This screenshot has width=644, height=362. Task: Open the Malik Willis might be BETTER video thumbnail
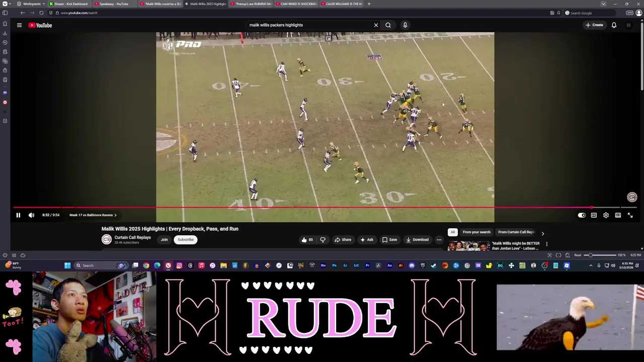pos(468,246)
